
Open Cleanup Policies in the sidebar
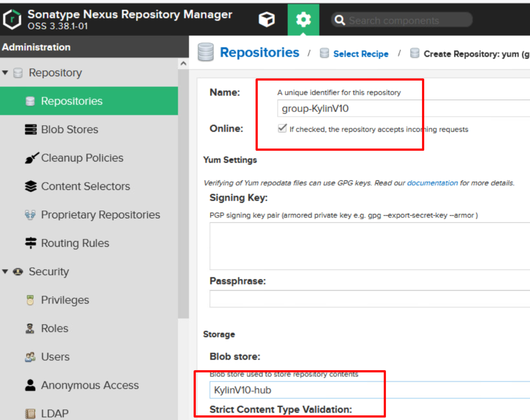coord(82,158)
